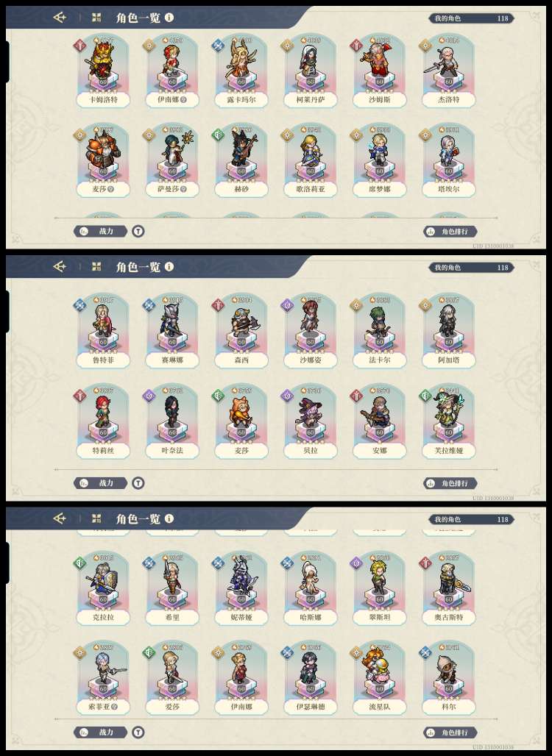Viewport: 552px width, 756px height.
Task: Click 角色排行 button in panel showing 塔埃尔
Action: coord(450,232)
